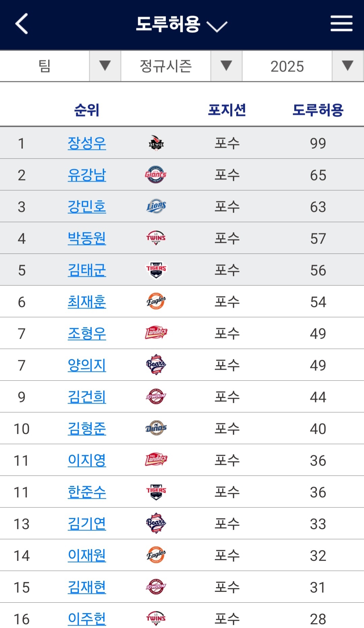Tap the LG Twins logo beside 박동원
364x628 pixels.
point(156,238)
